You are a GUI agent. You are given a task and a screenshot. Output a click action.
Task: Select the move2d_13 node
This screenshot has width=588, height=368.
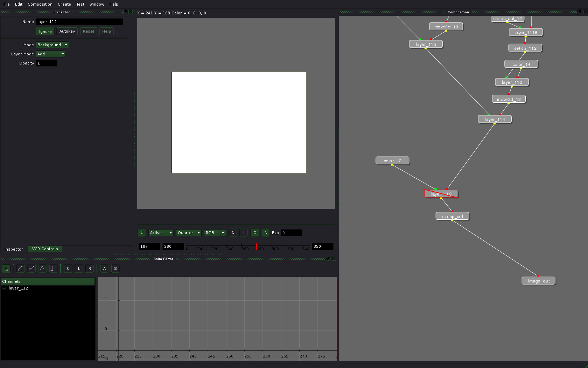(446, 27)
